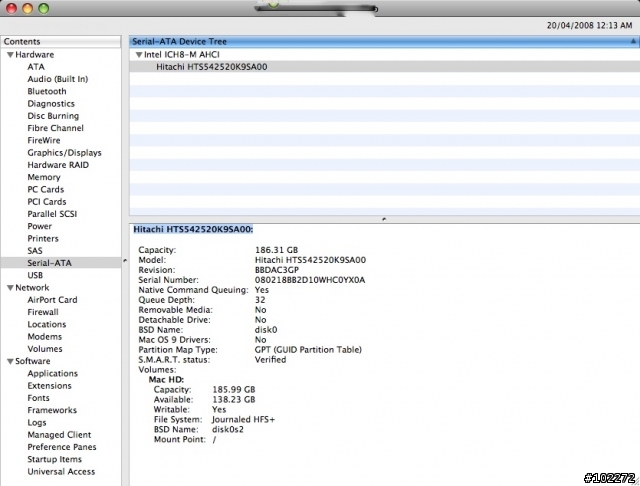This screenshot has height=486, width=640.
Task: Select Frameworks under Software
Action: coord(52,410)
